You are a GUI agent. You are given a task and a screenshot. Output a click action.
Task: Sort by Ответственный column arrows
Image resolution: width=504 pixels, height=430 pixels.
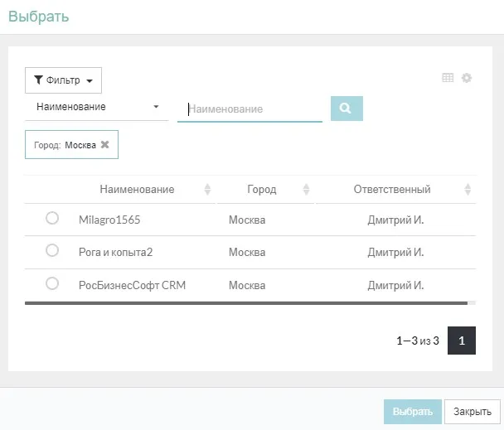[x=468, y=190]
